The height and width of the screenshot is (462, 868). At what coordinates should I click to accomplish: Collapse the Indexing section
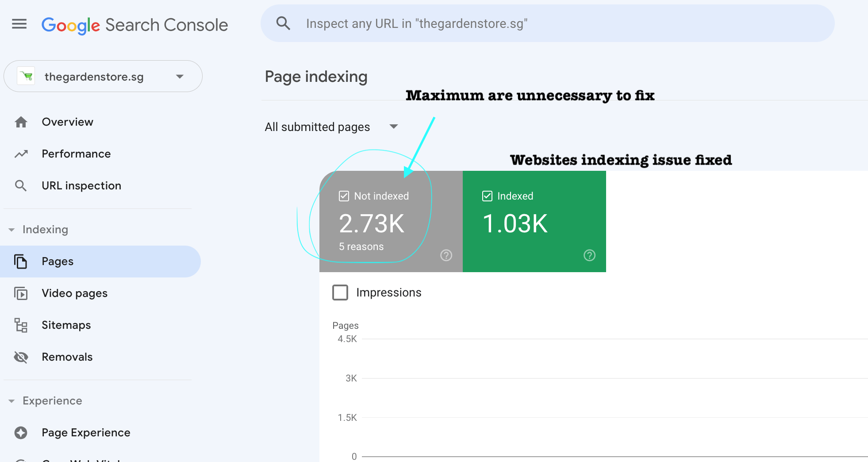12,230
